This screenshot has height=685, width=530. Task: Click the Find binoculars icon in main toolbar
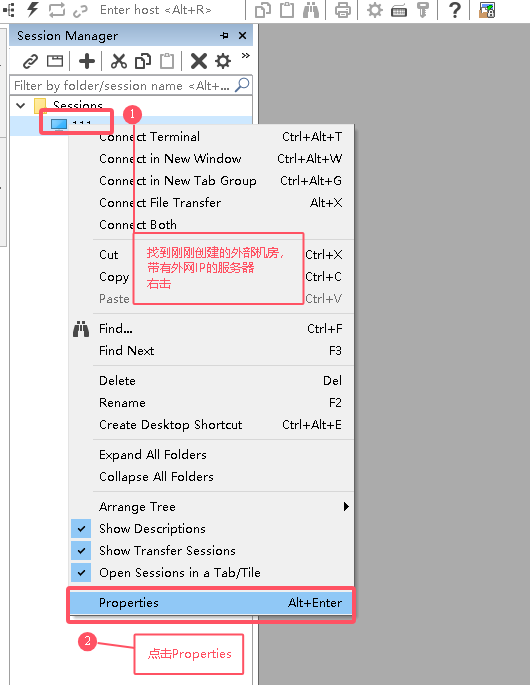[311, 10]
